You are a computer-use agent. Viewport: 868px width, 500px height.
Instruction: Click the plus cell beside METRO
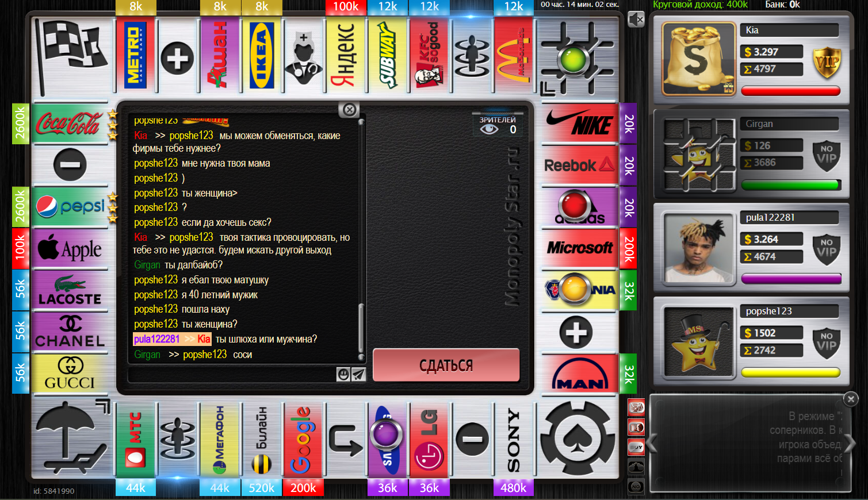tap(177, 57)
